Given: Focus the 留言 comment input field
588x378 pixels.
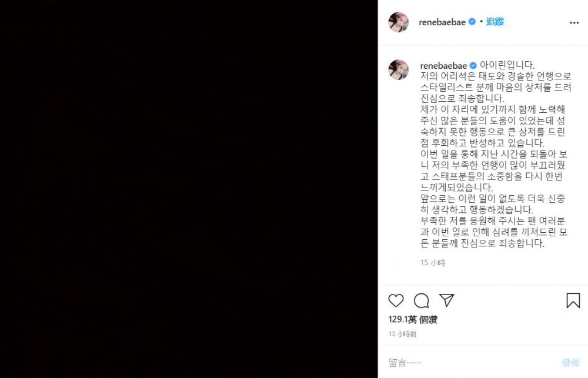Looking at the screenshot, I should coord(473,363).
